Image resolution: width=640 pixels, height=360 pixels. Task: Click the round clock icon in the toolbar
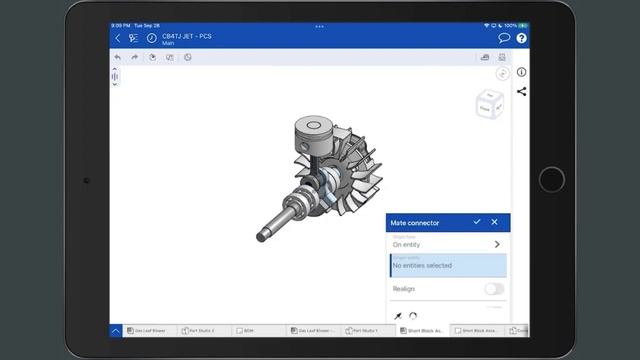point(188,57)
